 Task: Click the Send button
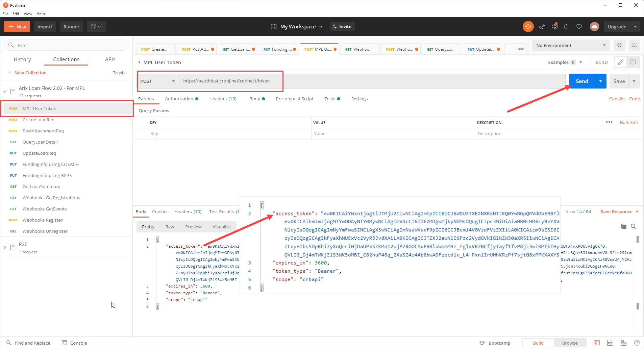pos(582,81)
